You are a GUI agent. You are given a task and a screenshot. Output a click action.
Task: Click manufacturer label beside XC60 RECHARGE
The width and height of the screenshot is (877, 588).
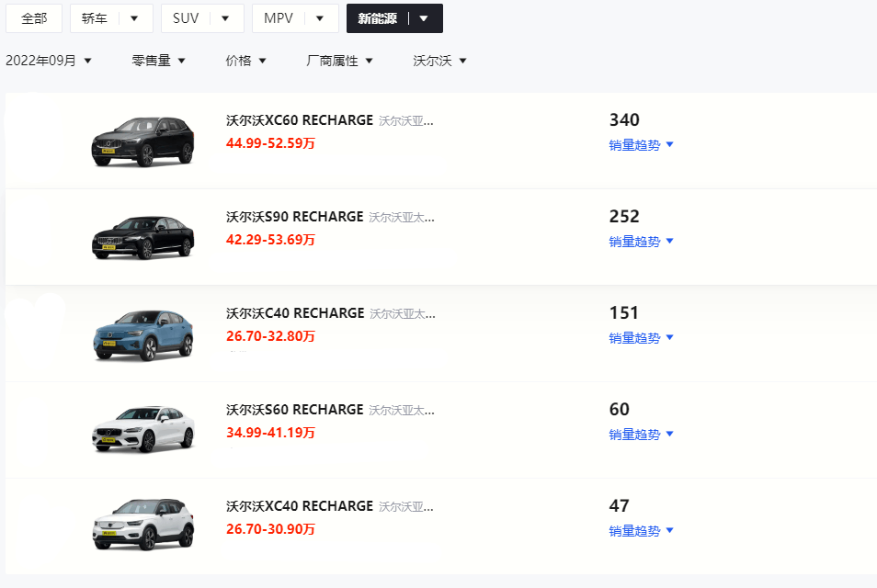tap(406, 120)
